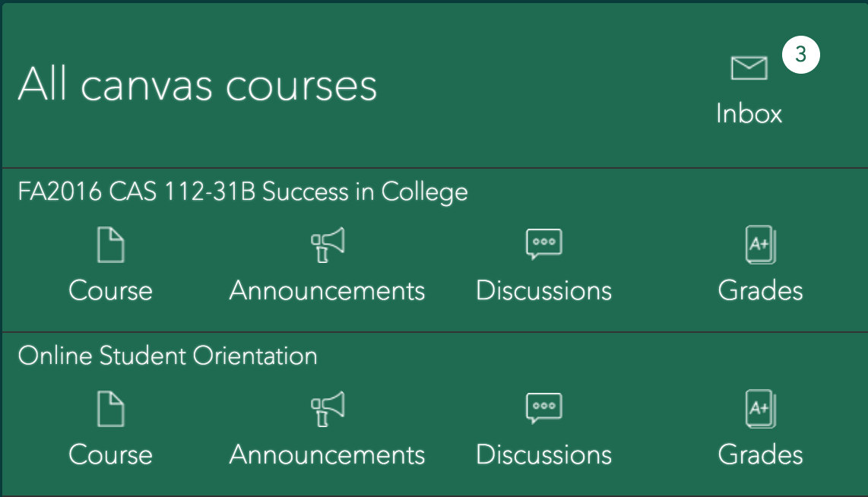Click the unread count badge showing 3

click(800, 55)
